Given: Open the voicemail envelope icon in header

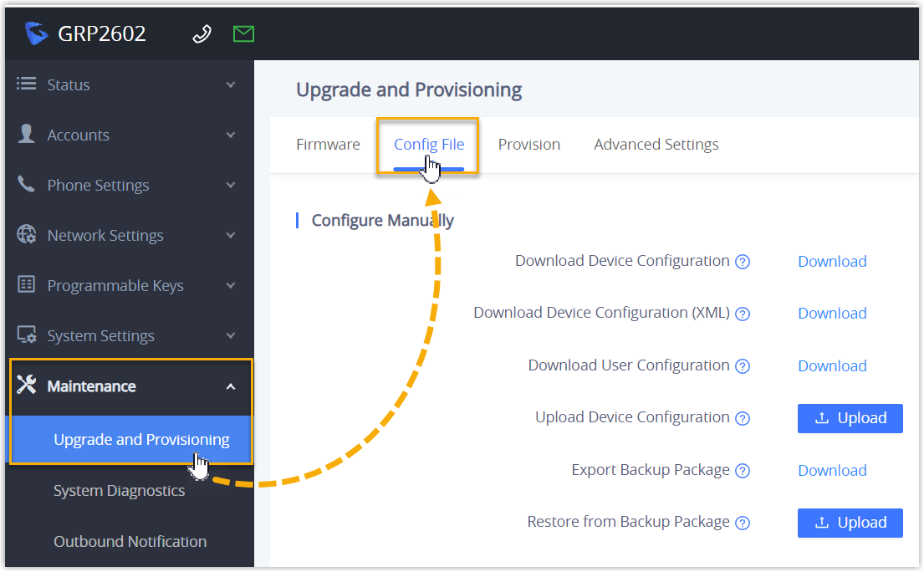Looking at the screenshot, I should pyautogui.click(x=243, y=33).
